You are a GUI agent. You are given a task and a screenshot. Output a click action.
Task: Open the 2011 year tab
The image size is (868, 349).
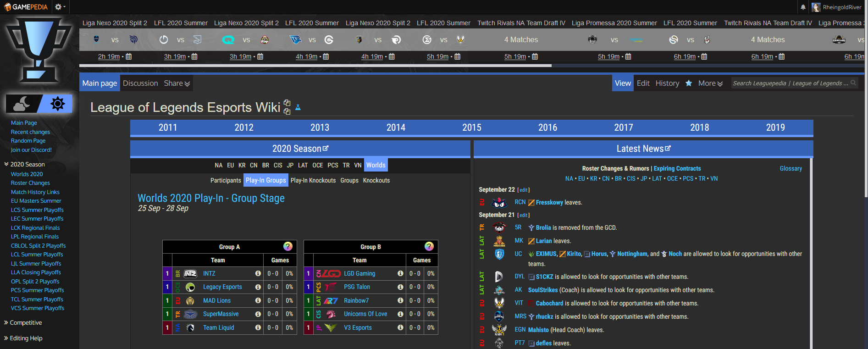[x=168, y=127]
